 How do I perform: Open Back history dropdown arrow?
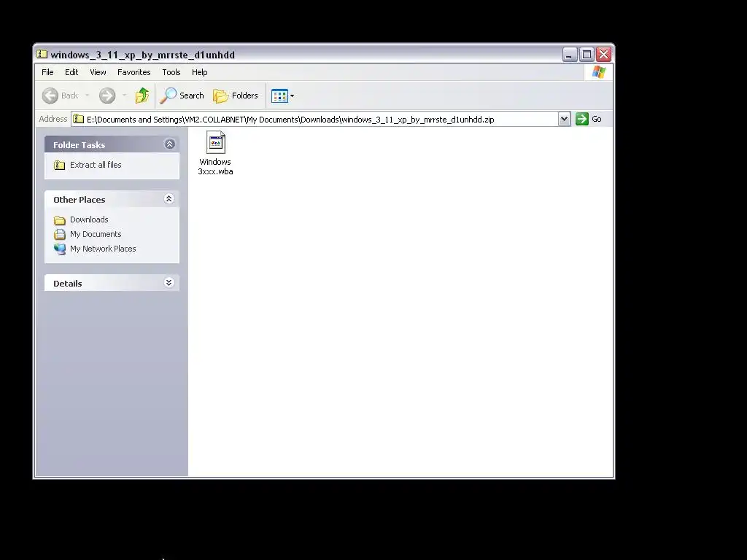88,96
